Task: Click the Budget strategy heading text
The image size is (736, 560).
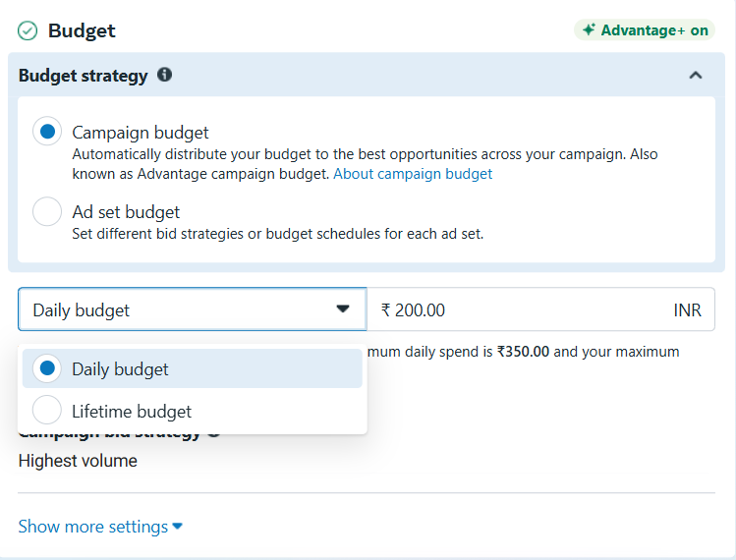Action: (x=84, y=76)
